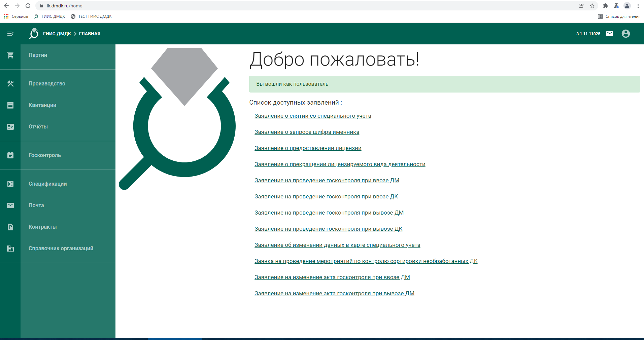Open Заявление о запросе шифра именника

[x=307, y=132]
